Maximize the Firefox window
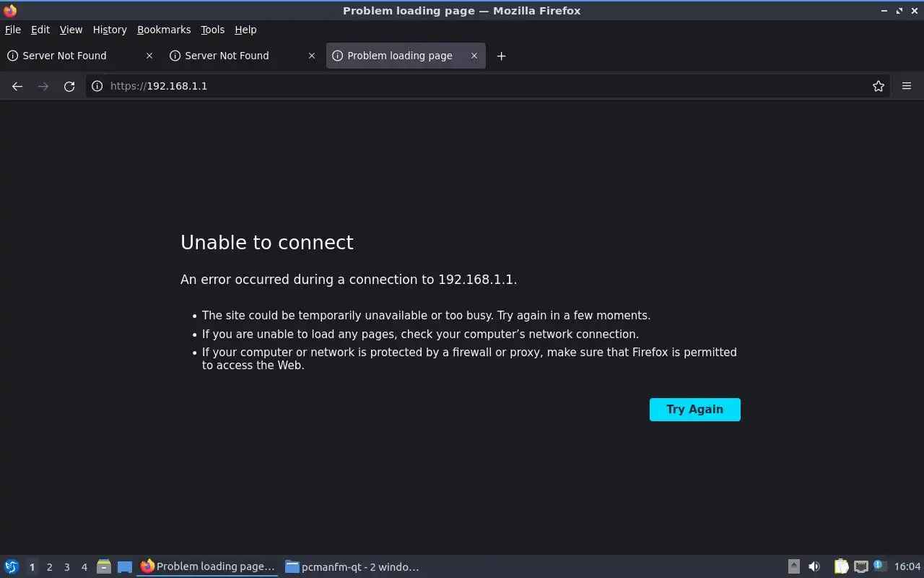Viewport: 924px width, 578px height. click(x=899, y=11)
